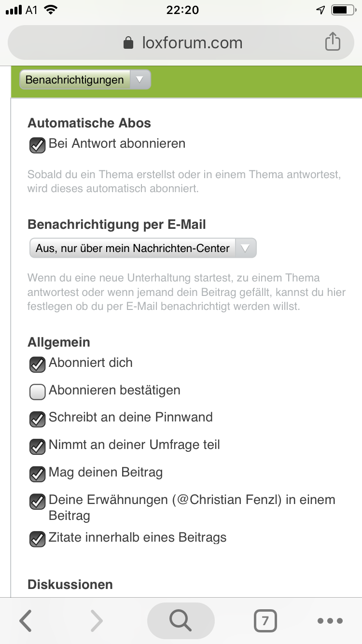Tap the browser back arrow
This screenshot has height=644, width=362.
coord(26,620)
